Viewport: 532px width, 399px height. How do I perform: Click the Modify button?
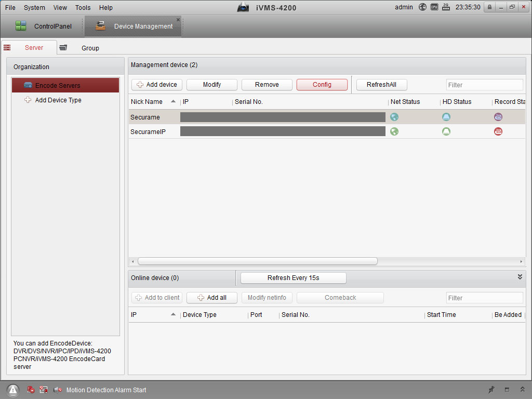pos(212,85)
